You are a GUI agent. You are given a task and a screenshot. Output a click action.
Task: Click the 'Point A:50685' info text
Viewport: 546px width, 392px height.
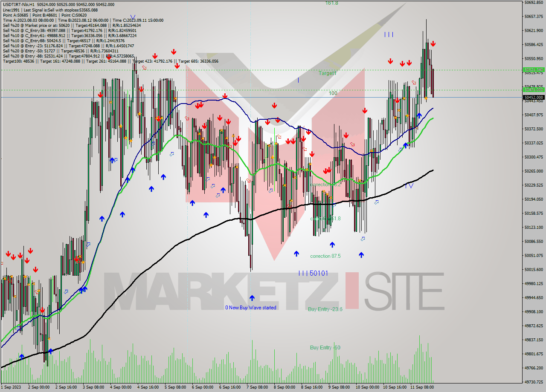15,15
